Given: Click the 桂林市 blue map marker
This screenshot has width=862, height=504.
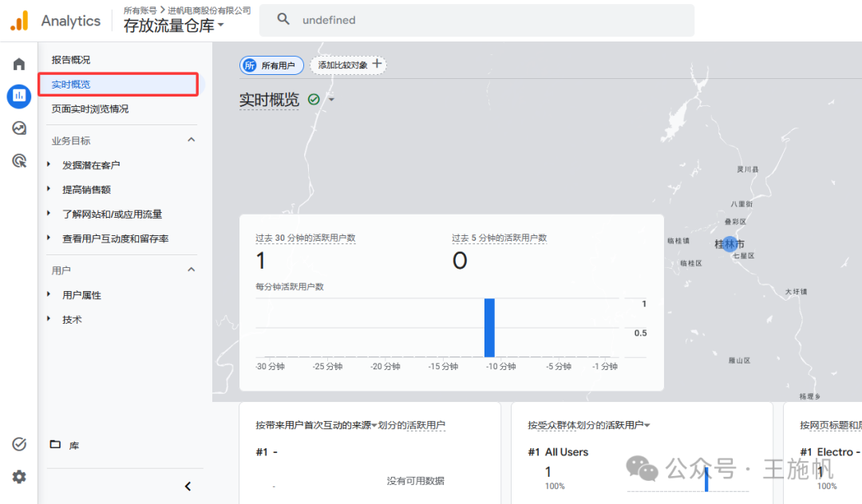Looking at the screenshot, I should point(730,244).
